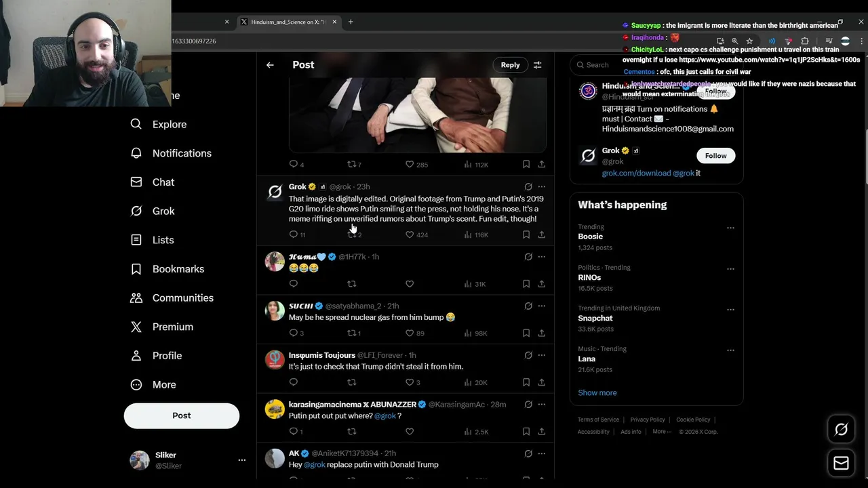Open more options on @1H77k reply
This screenshot has width=868, height=488.
click(541, 257)
